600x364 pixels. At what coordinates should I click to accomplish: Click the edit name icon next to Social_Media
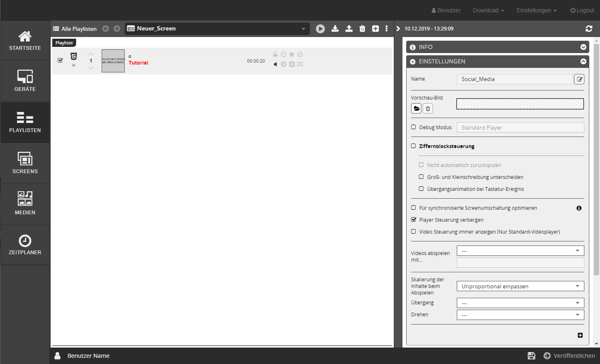[579, 79]
